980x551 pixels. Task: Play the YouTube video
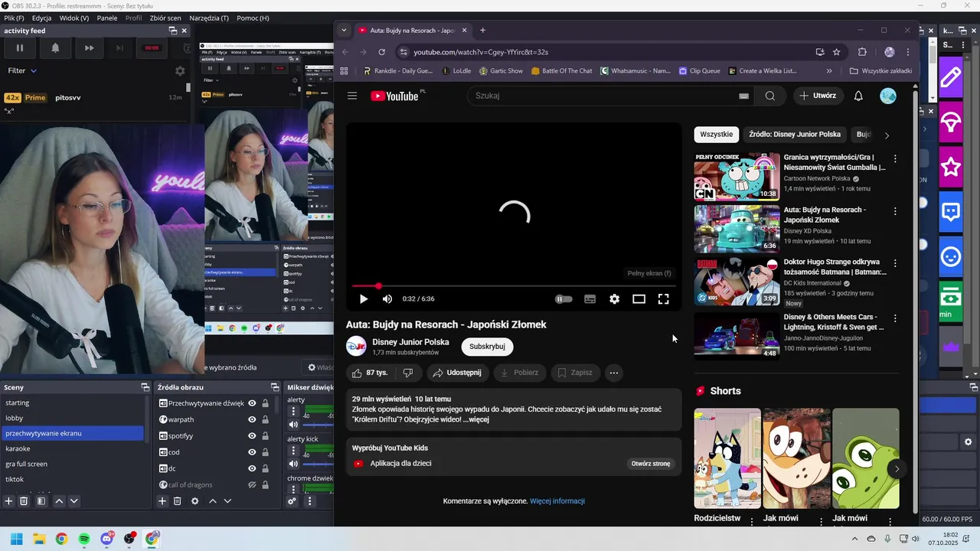click(364, 299)
